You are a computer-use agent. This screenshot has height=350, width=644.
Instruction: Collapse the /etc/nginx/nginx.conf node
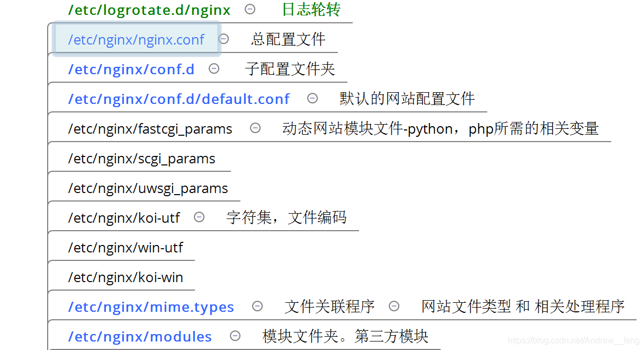pos(224,39)
